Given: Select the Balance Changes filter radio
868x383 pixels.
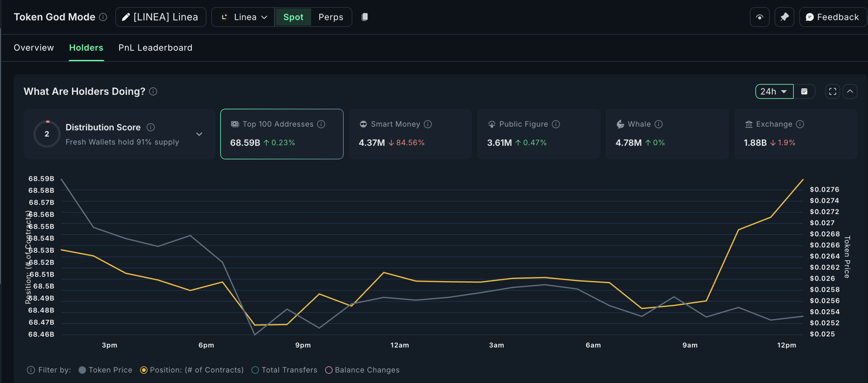Looking at the screenshot, I should 329,370.
